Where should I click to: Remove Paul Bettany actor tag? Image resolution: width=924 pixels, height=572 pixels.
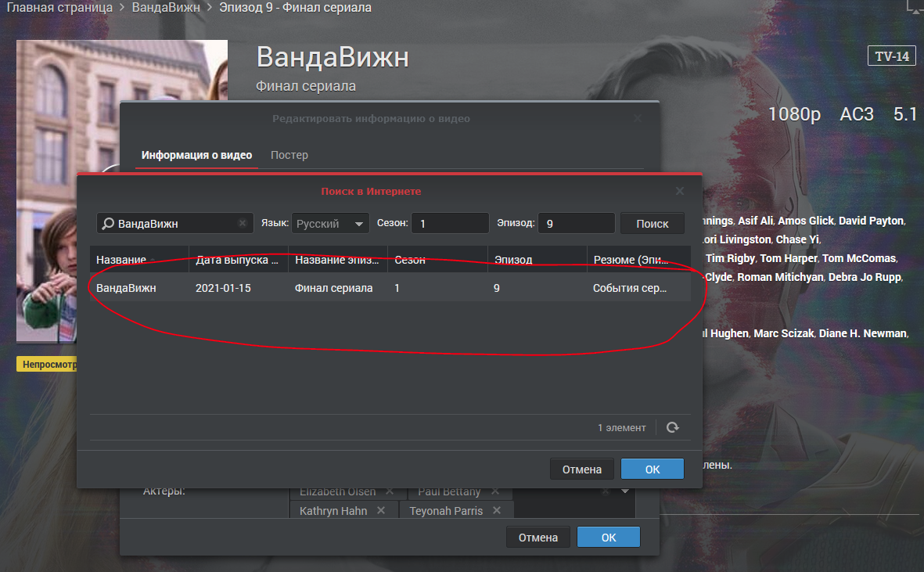pyautogui.click(x=495, y=491)
